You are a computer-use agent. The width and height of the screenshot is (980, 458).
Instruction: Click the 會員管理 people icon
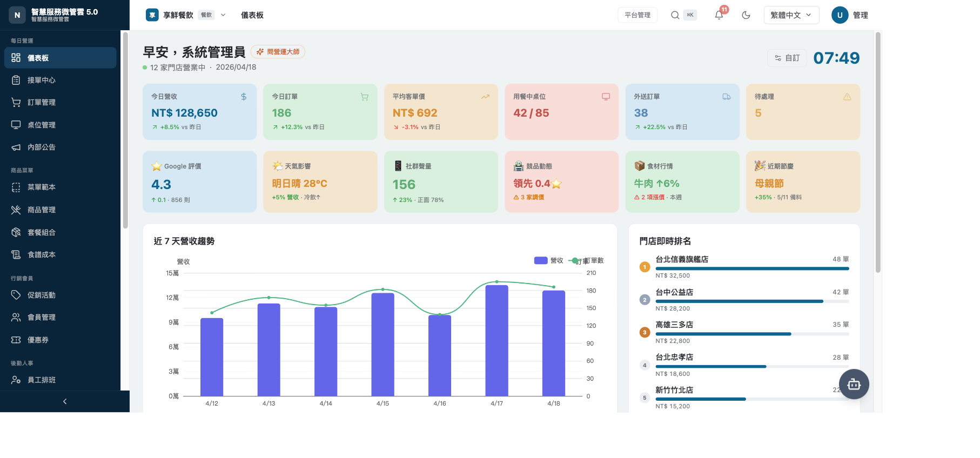16,317
